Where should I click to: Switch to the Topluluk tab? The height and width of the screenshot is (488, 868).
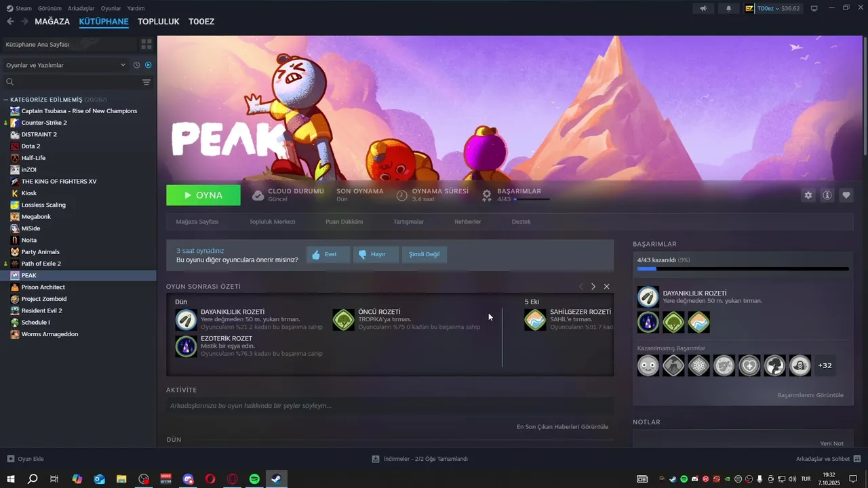click(x=159, y=22)
